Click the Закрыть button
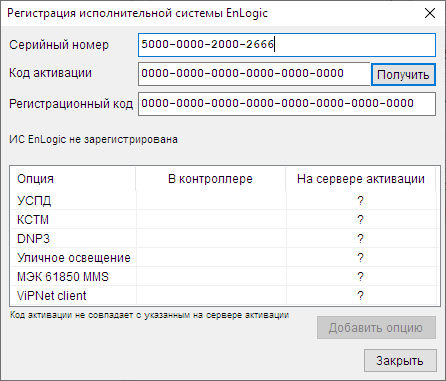This screenshot has height=381, width=446. tap(400, 360)
